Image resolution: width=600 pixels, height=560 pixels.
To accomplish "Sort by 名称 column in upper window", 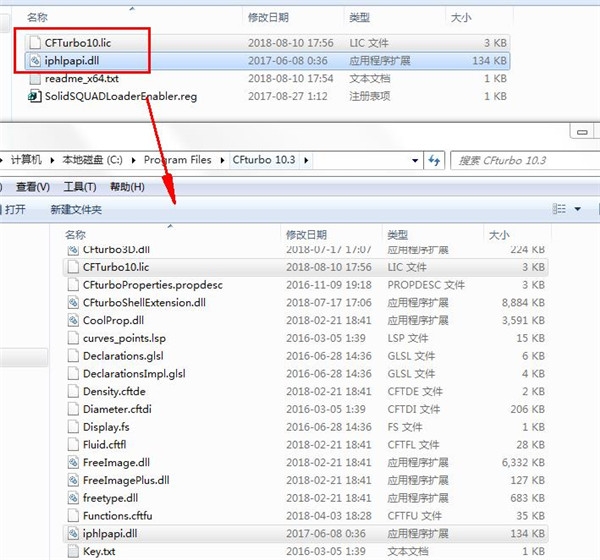I will pyautogui.click(x=37, y=17).
